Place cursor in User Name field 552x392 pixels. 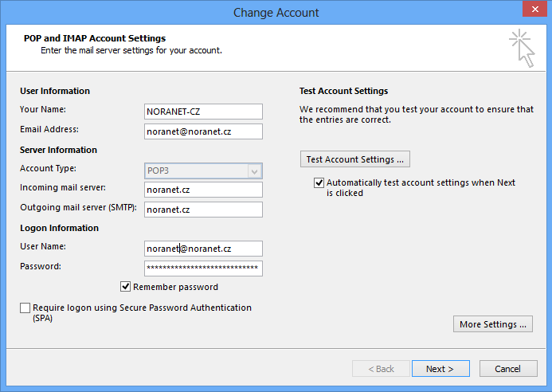pyautogui.click(x=203, y=249)
